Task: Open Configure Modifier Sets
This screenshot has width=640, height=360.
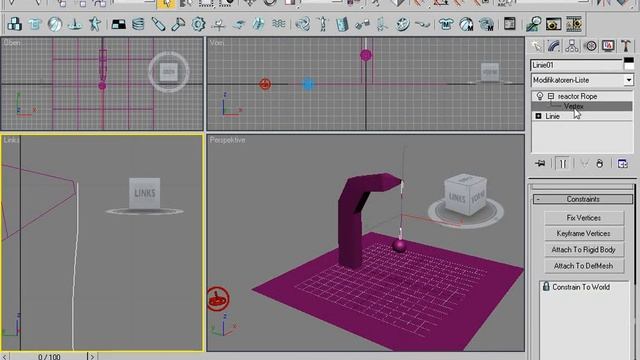Action: 622,164
